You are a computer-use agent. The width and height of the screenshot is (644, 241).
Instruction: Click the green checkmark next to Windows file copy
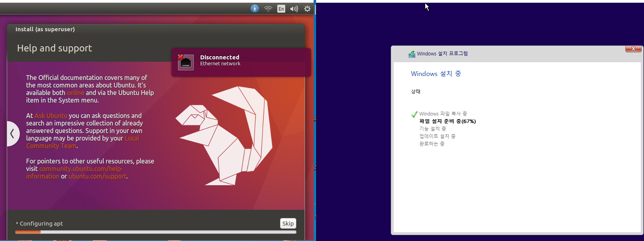point(414,114)
